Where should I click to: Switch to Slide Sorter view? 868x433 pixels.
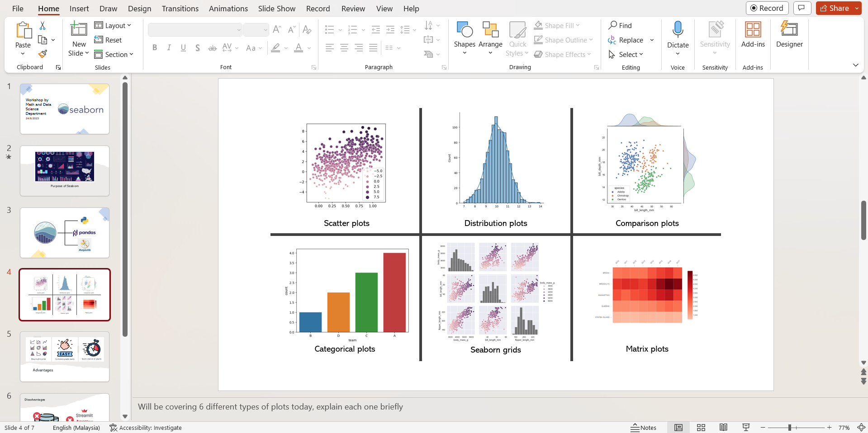click(701, 428)
